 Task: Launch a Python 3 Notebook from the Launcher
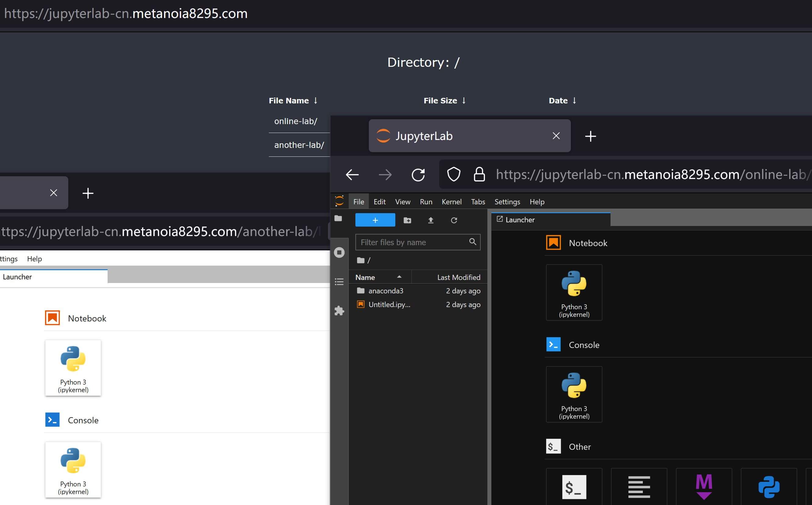(574, 292)
